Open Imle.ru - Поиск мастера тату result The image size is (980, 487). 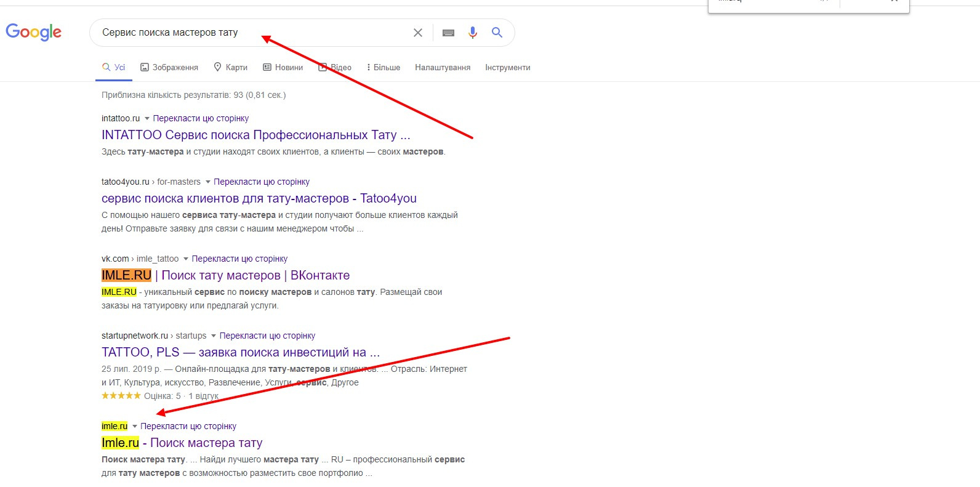tap(182, 443)
